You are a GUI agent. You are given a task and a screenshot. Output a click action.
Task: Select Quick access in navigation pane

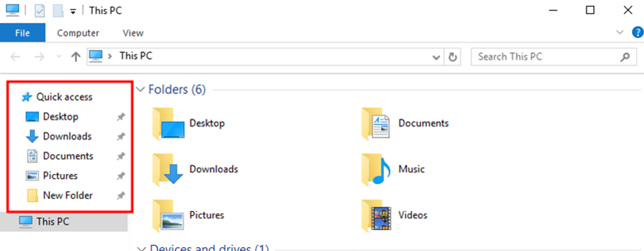point(64,97)
